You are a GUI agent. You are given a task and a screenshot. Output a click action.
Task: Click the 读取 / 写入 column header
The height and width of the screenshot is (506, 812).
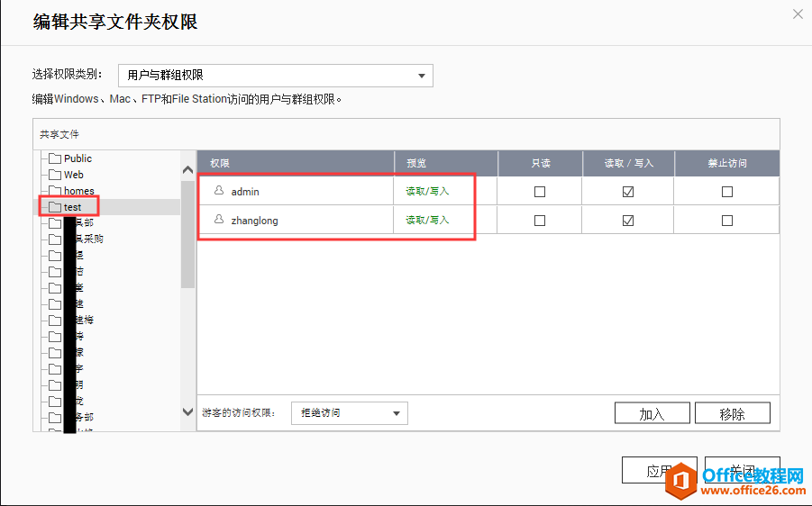[x=629, y=163]
